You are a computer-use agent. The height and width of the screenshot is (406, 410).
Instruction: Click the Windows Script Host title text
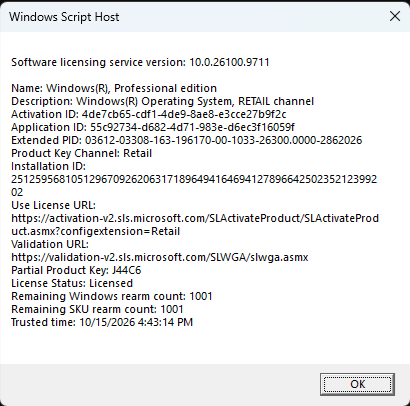click(x=64, y=17)
